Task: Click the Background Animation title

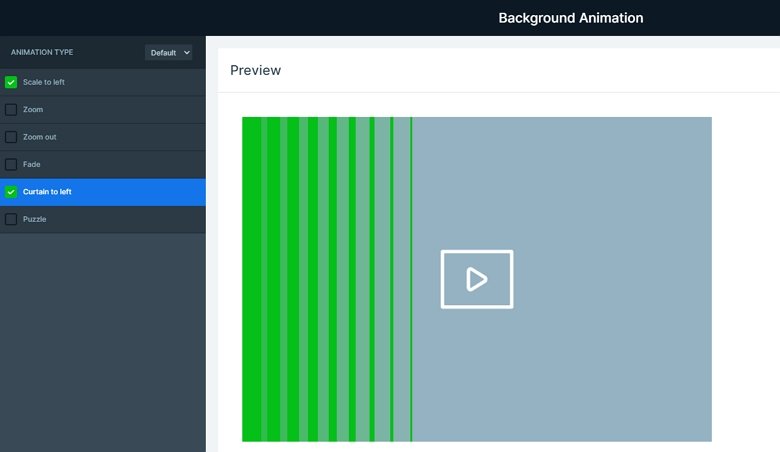Action: tap(571, 18)
